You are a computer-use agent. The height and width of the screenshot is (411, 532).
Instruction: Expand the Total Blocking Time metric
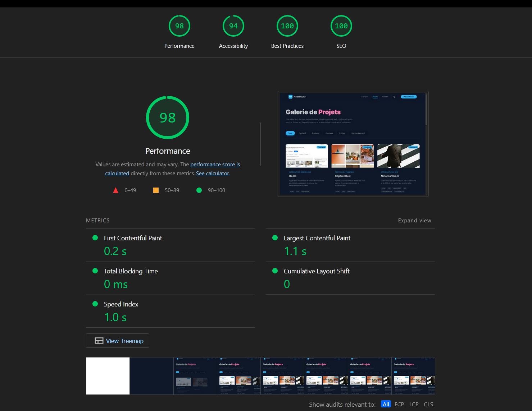pyautogui.click(x=131, y=271)
